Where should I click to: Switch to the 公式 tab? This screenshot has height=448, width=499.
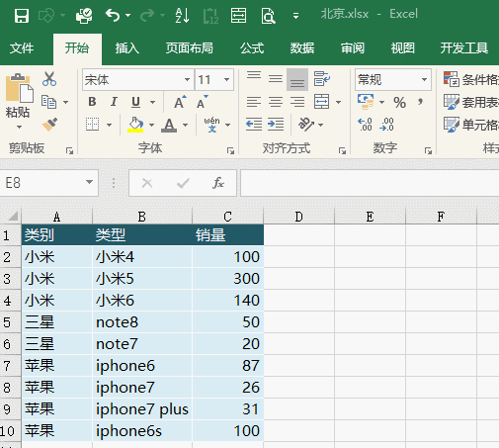point(252,48)
